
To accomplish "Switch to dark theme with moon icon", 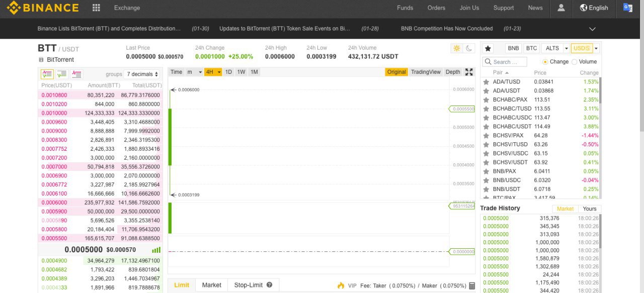I will 468,48.
